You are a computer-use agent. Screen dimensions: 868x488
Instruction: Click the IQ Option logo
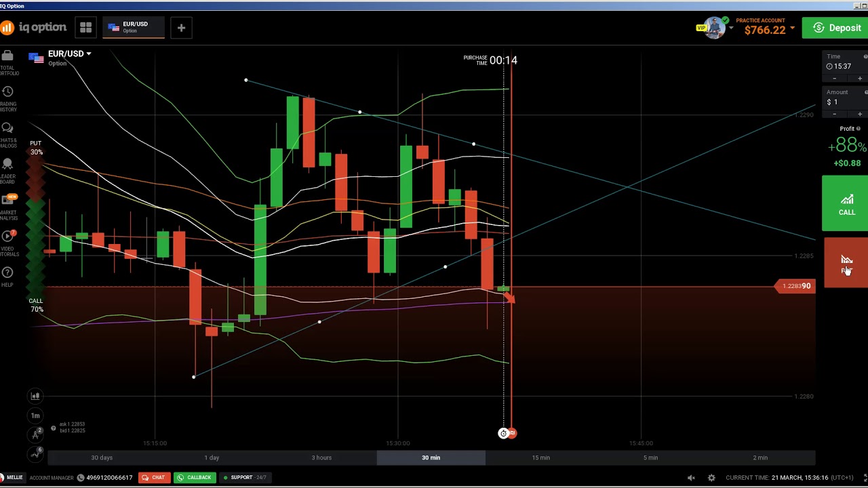coord(33,28)
